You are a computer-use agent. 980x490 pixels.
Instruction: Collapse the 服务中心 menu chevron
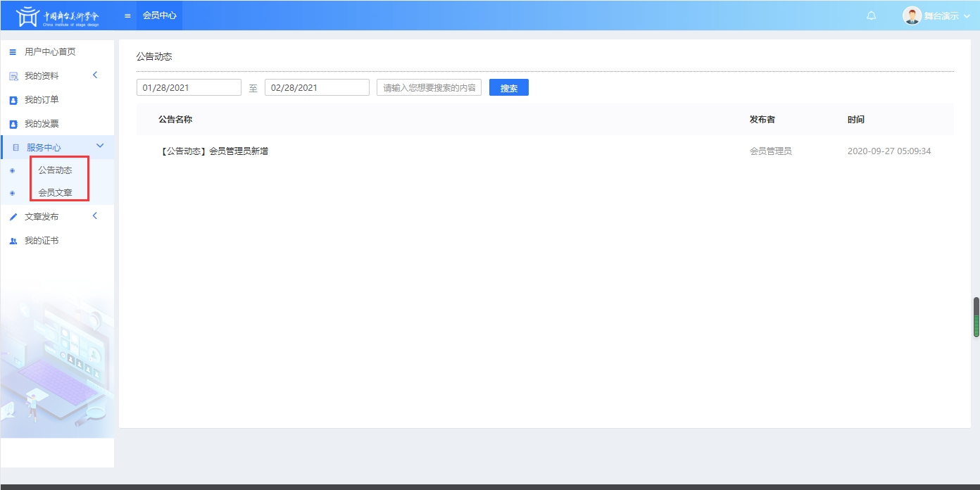pos(99,146)
